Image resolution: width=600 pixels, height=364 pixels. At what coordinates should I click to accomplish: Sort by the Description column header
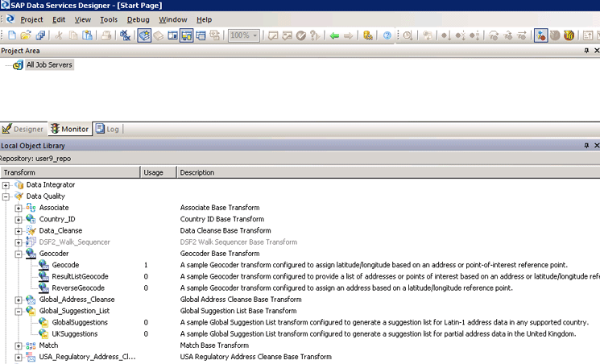[388, 172]
